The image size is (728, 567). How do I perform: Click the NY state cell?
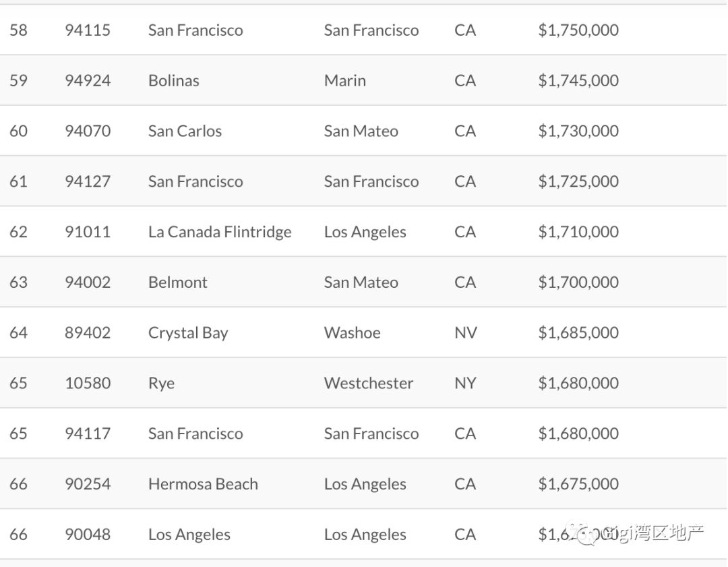point(465,384)
